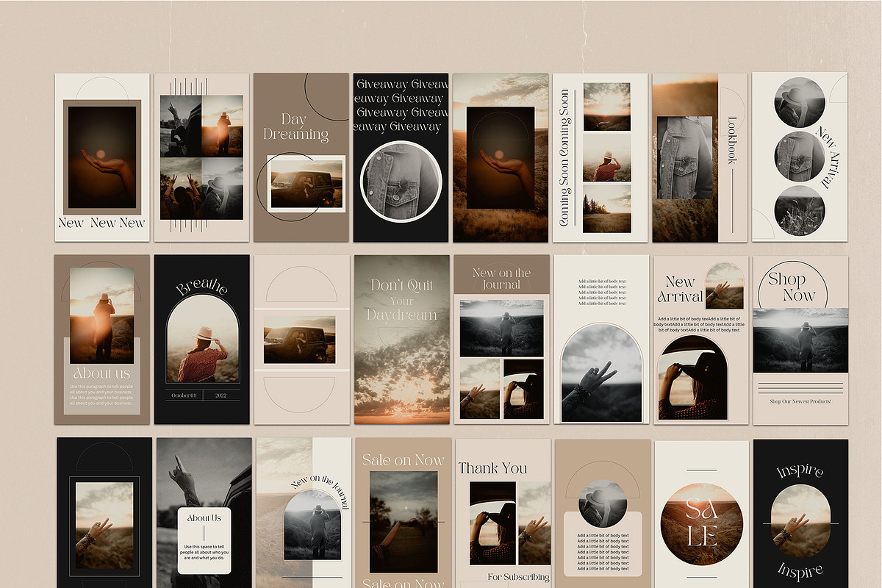Click the body-text card on the tan circle template
Image resolution: width=882 pixels, height=588 pixels.
click(x=603, y=544)
